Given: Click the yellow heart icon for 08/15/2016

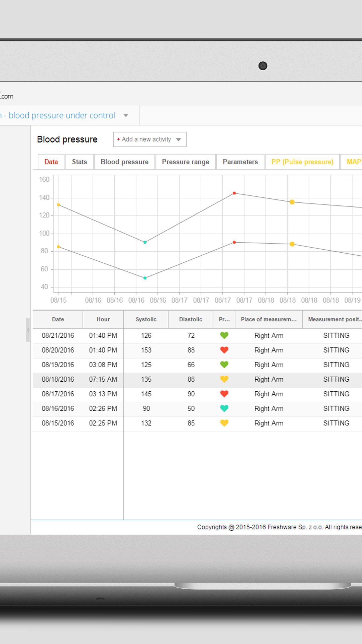Looking at the screenshot, I should [224, 423].
